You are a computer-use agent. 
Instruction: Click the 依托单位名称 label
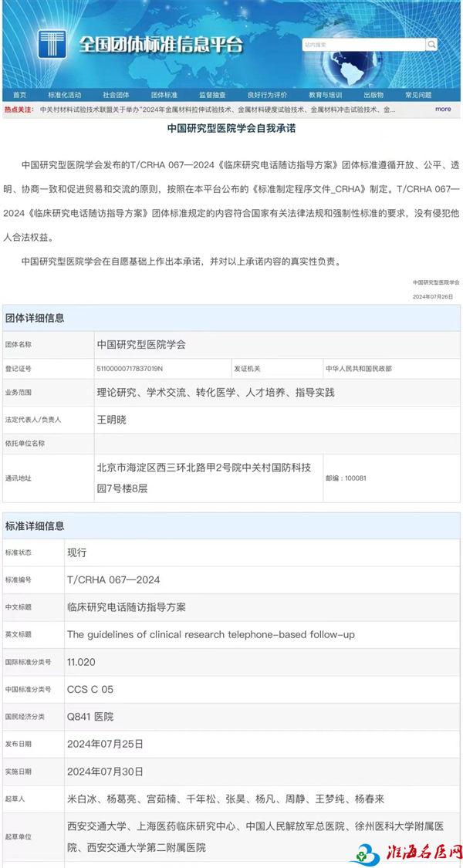coord(25,444)
